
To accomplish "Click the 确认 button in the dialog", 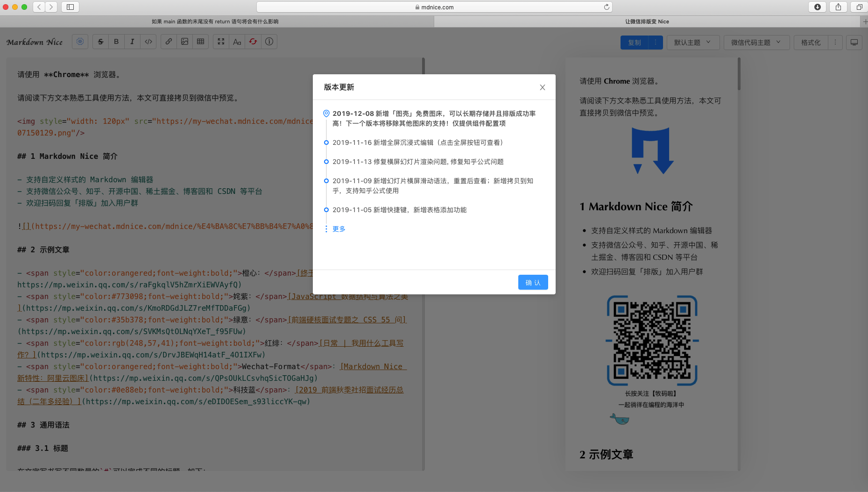I will tap(533, 282).
